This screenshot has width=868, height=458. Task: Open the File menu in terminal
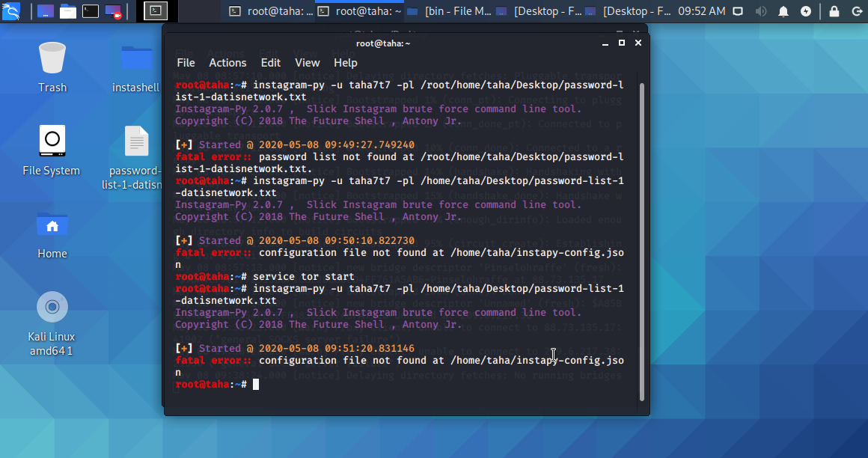186,63
